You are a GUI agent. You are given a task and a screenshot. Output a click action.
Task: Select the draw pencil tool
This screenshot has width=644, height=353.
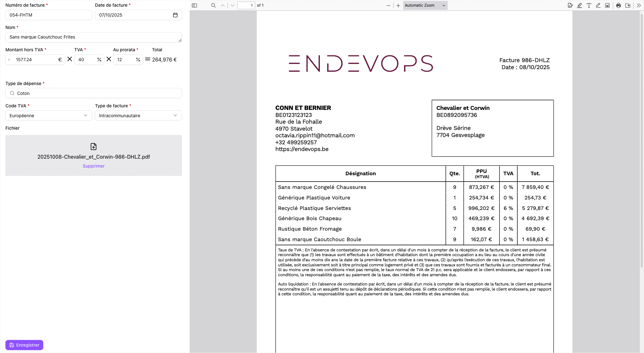[x=598, y=5]
